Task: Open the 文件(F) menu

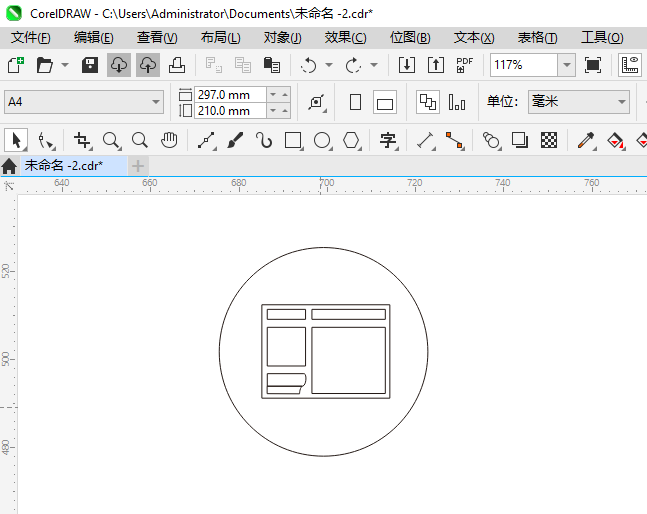Action: click(31, 38)
